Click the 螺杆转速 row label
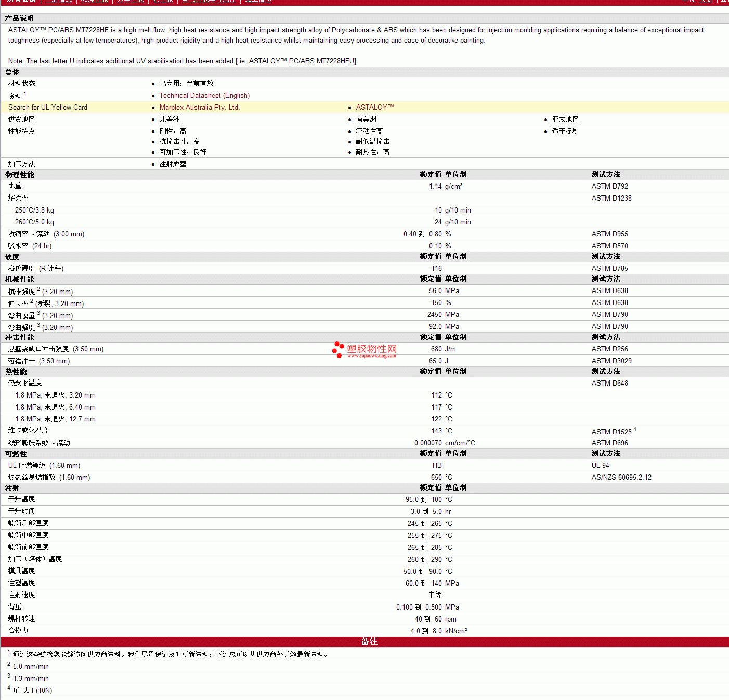This screenshot has height=700, width=729. point(22,619)
